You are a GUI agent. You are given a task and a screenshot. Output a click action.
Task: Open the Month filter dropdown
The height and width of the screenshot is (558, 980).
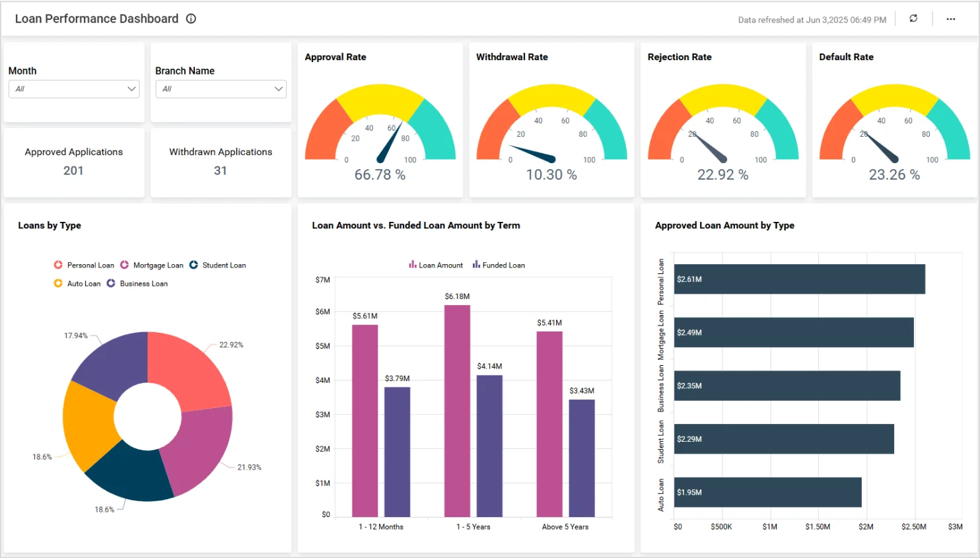coord(73,89)
